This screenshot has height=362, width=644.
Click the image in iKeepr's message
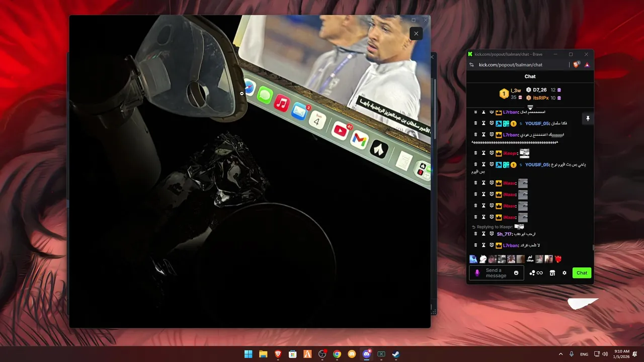tap(525, 153)
